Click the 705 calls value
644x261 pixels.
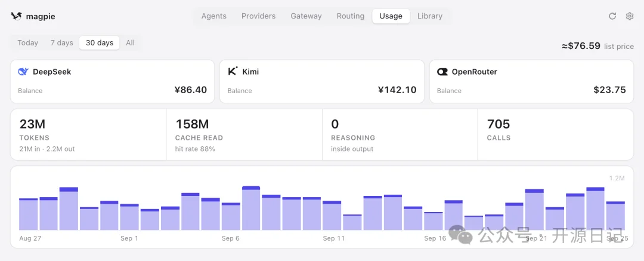(x=498, y=124)
